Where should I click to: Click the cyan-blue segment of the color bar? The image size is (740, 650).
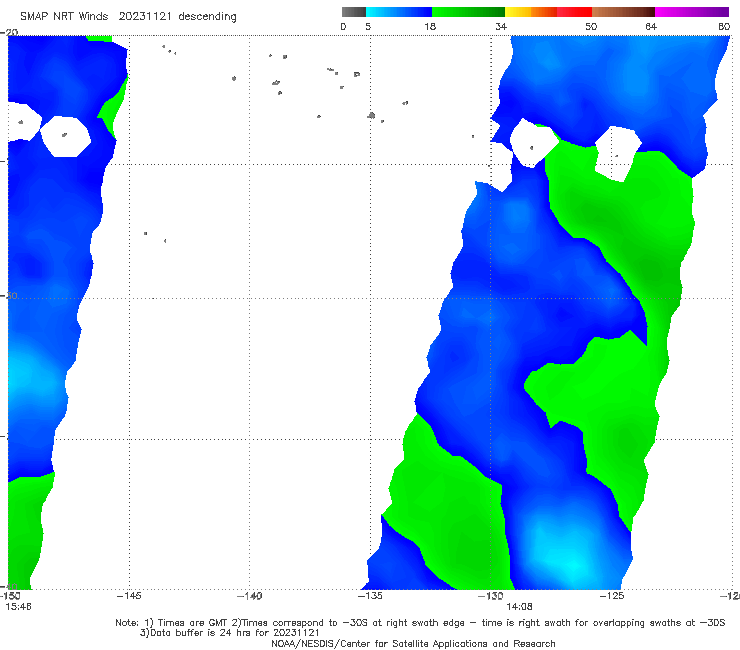pyautogui.click(x=399, y=12)
